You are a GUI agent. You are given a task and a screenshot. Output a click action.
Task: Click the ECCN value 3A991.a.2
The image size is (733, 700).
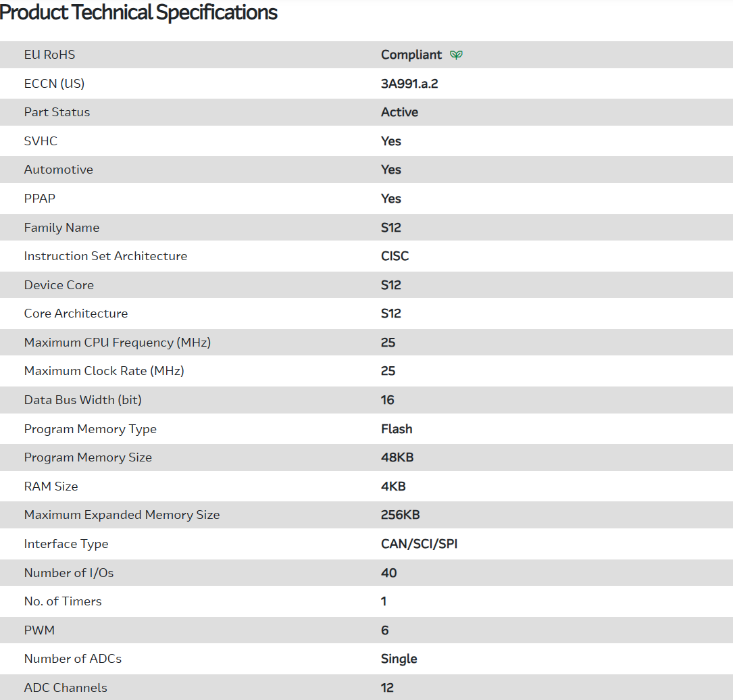(x=414, y=84)
